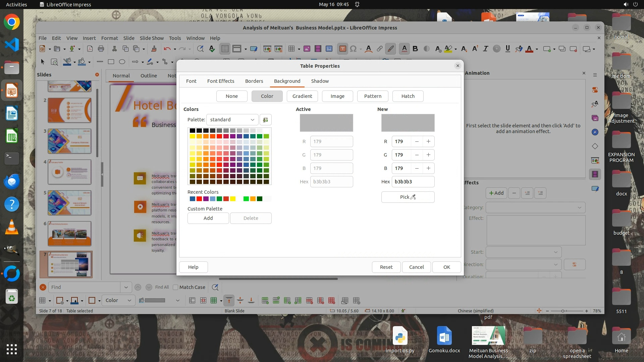Select the red swatch in Recent Colors

point(199,199)
